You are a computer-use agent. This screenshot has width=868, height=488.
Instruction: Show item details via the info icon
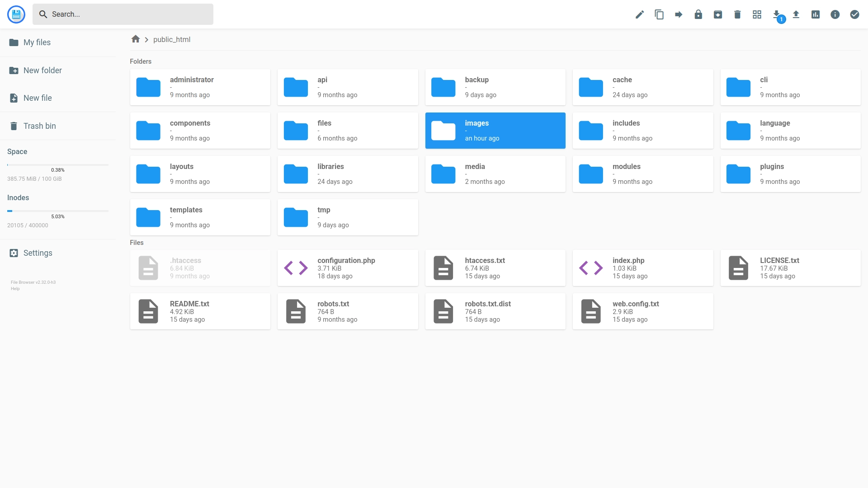coord(835,14)
